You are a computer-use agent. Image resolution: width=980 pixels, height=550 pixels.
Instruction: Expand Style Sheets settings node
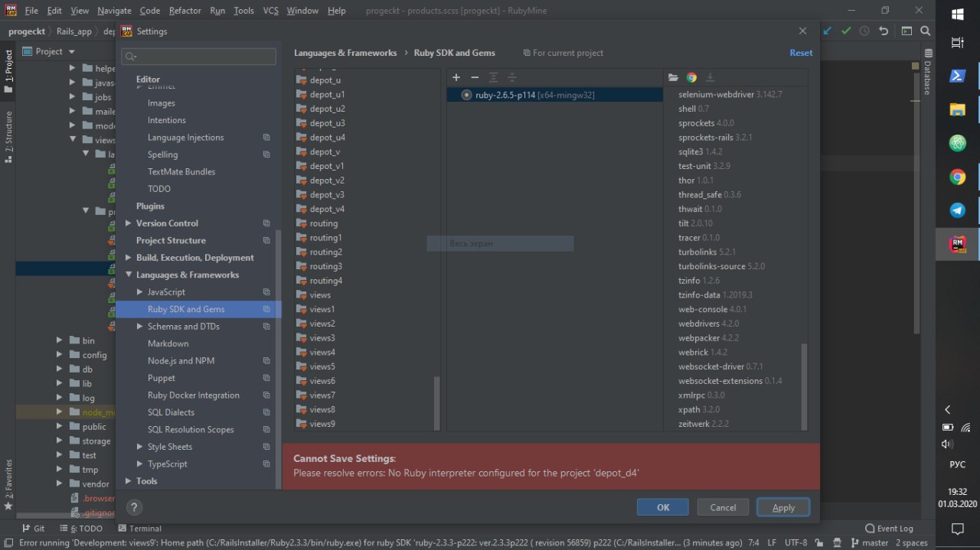139,447
